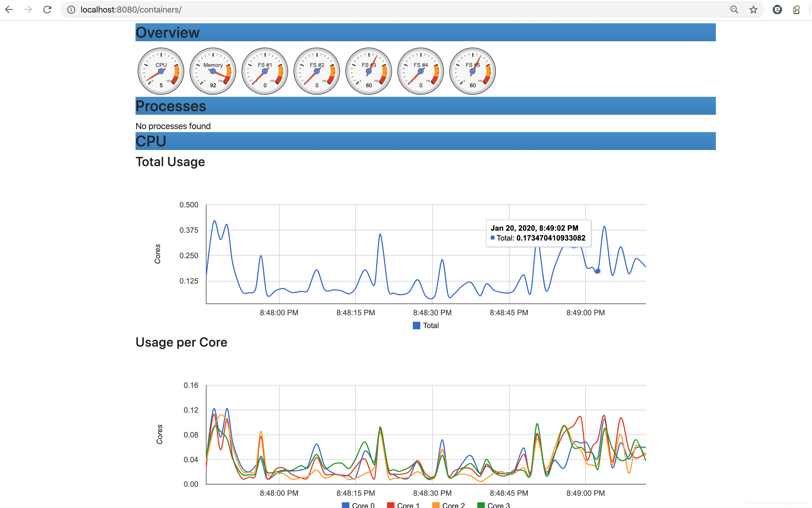Open the round face extension icon
The image size is (812, 508).
click(777, 10)
